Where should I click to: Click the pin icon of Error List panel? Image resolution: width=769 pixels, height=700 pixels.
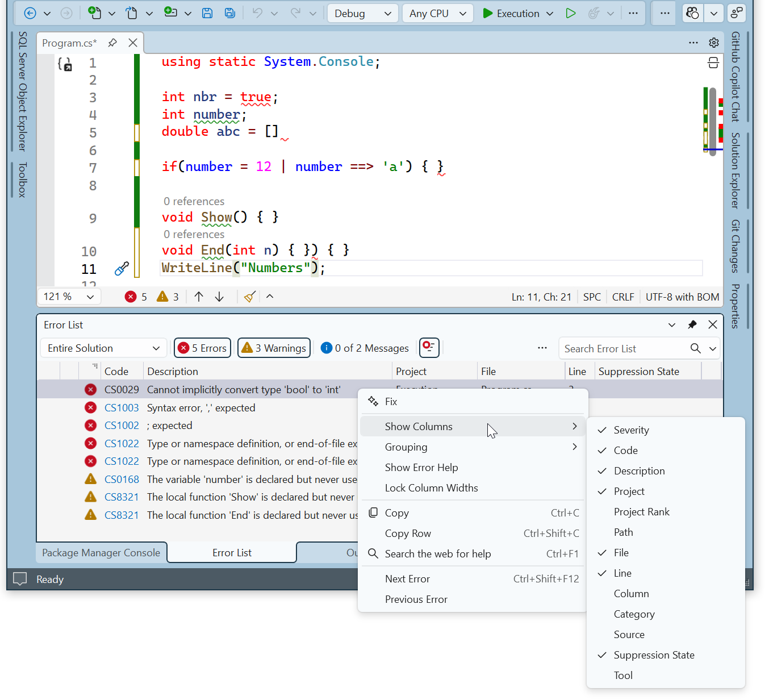[x=692, y=325]
